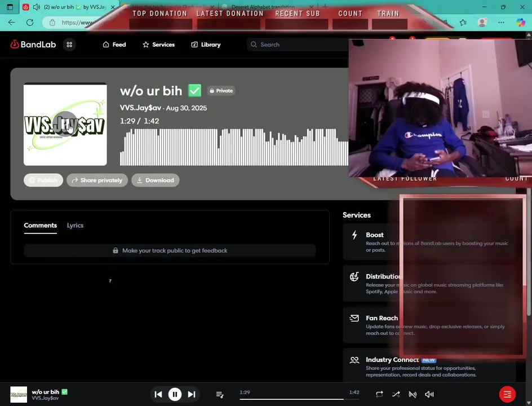Screen dimensions: 532x406
Task: Switch to the Lyrics tab
Action: coord(75,226)
